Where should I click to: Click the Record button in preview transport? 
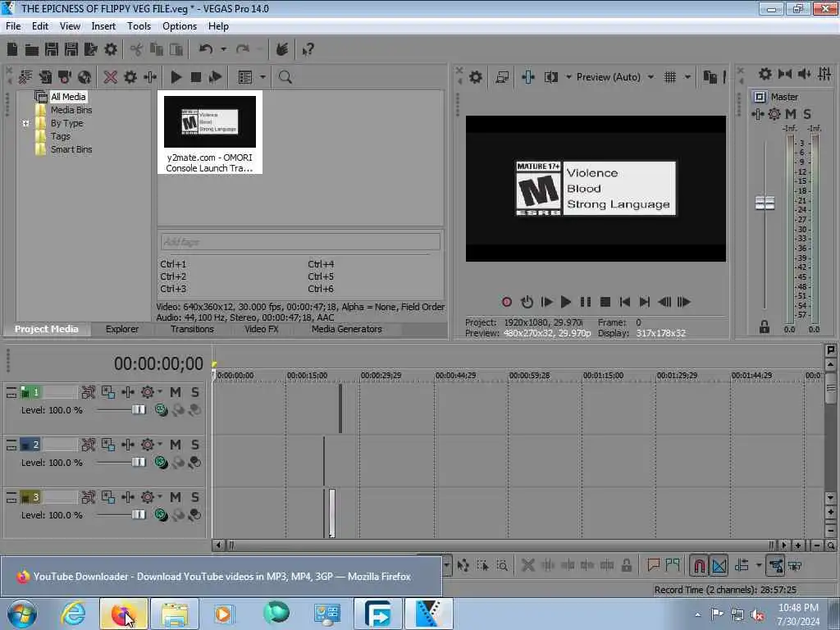tap(507, 302)
